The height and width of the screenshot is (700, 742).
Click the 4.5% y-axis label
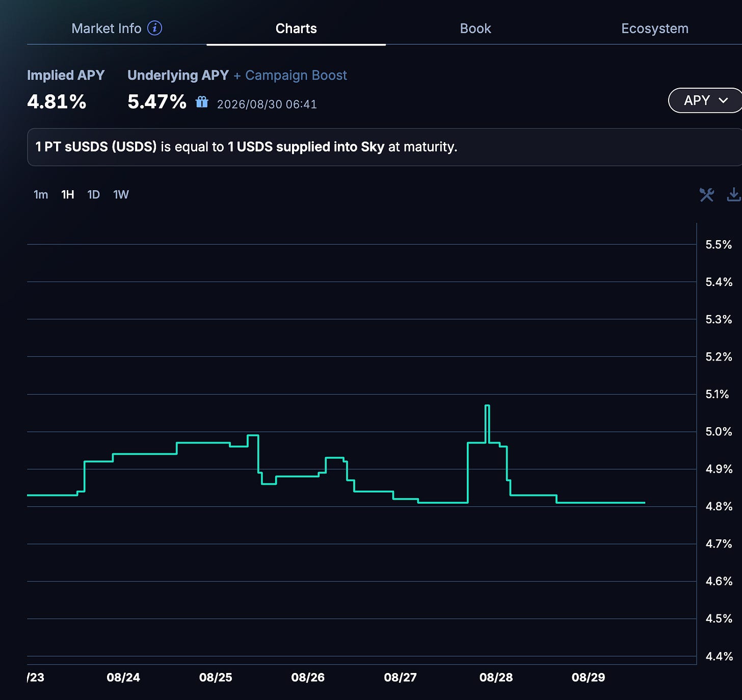(x=719, y=618)
